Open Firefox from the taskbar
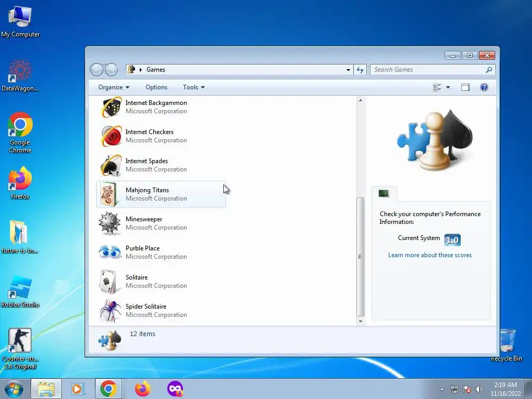 (143, 389)
